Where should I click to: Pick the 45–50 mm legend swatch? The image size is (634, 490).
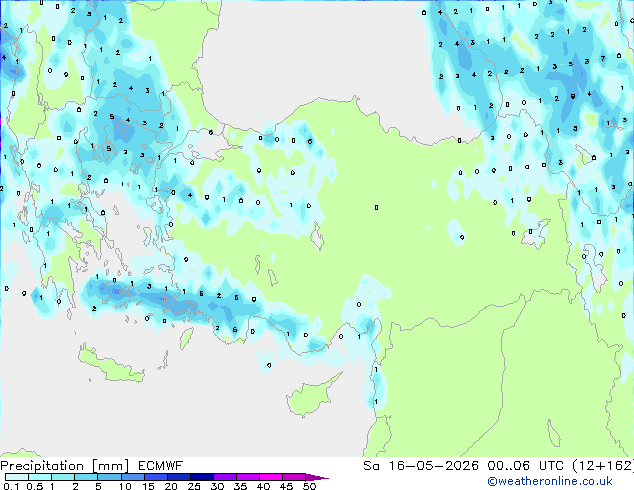(294, 477)
